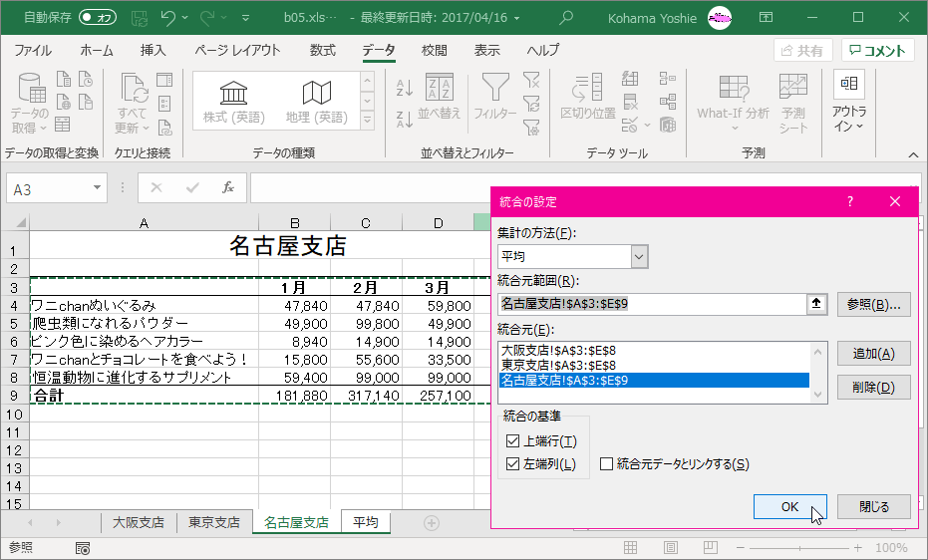Image resolution: width=928 pixels, height=560 pixels.
Task: Open the function (集計の方法) dropdown
Action: [x=639, y=257]
